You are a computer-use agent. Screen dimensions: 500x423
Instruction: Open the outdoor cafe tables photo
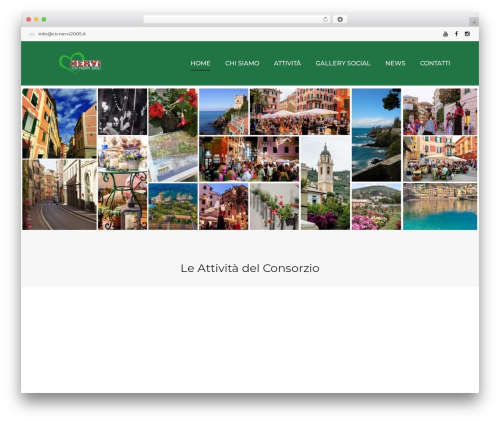point(440,159)
